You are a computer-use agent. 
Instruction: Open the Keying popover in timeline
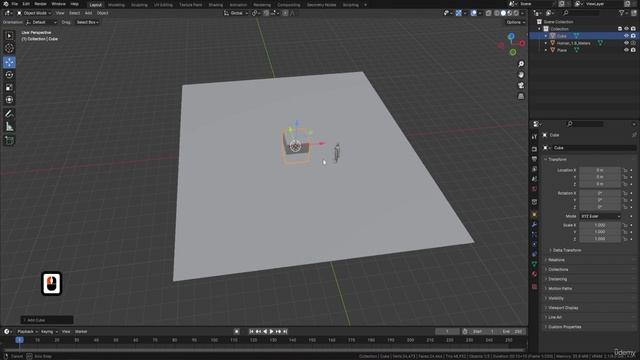(49, 331)
